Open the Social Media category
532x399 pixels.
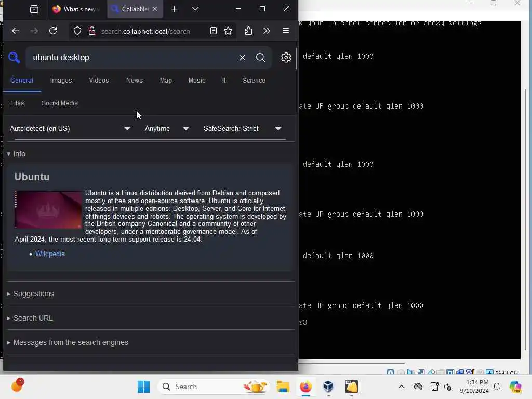coord(60,103)
